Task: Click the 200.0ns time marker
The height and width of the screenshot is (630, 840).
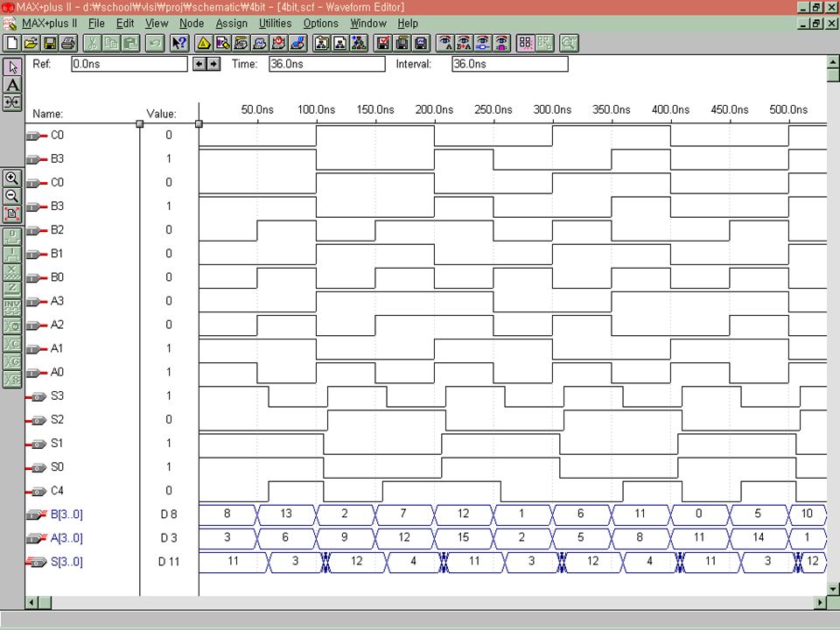Action: (x=434, y=110)
